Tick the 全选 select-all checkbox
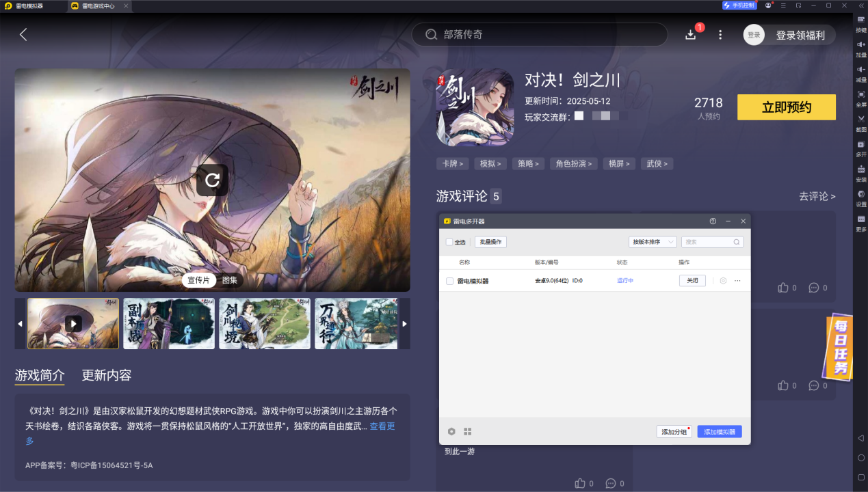 coord(449,242)
